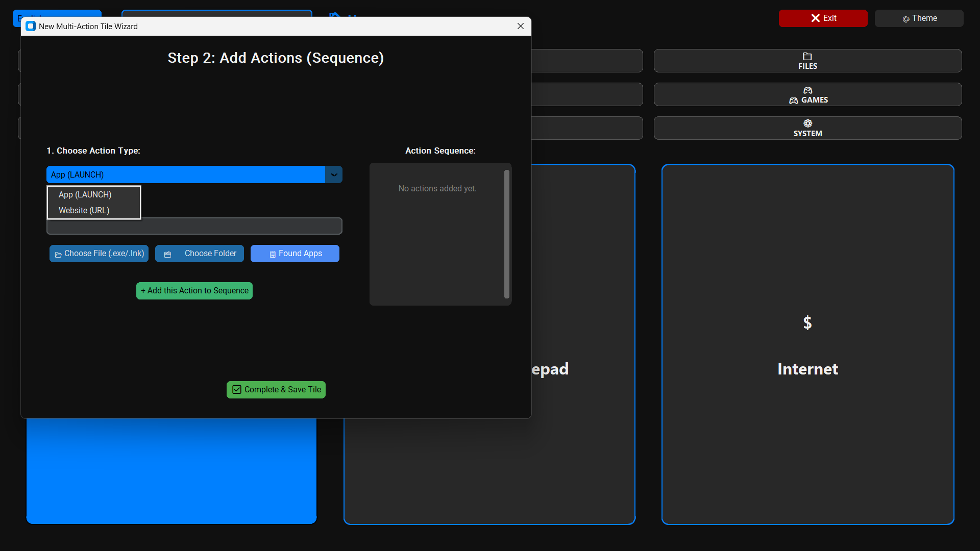Viewport: 980px width, 551px height.
Task: Click the FILES folder icon
Action: [x=807, y=56]
